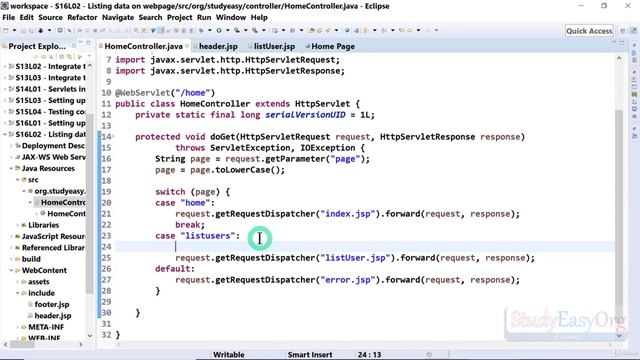The image size is (640, 360).
Task: Open the Run menu
Action: pyautogui.click(x=204, y=18)
